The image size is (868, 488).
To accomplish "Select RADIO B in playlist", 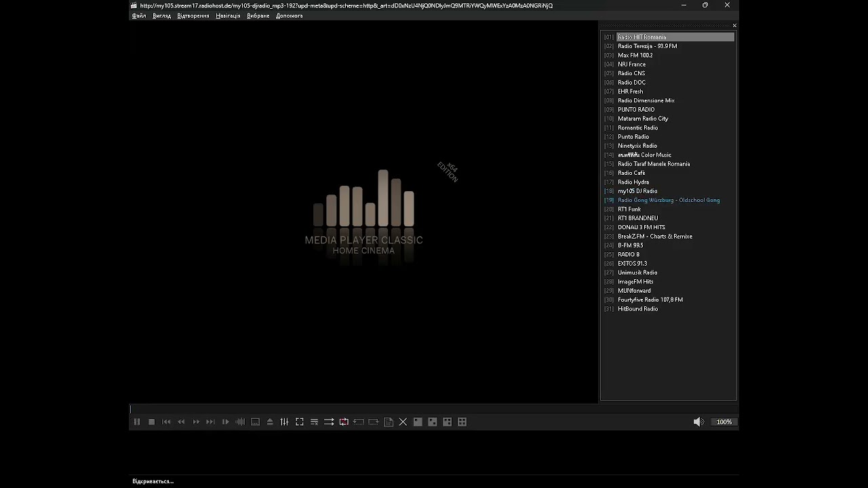I will click(669, 254).
